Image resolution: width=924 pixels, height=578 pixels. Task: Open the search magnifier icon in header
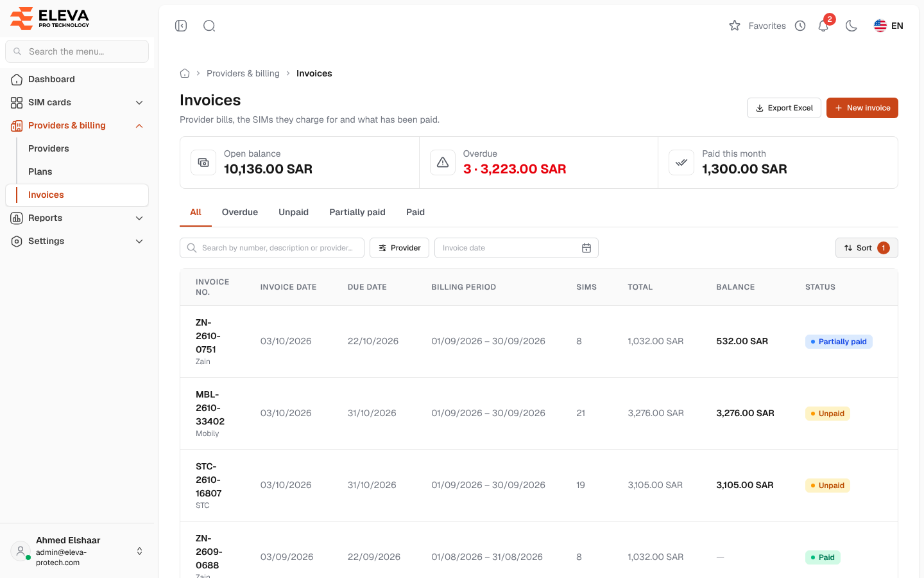tap(209, 26)
